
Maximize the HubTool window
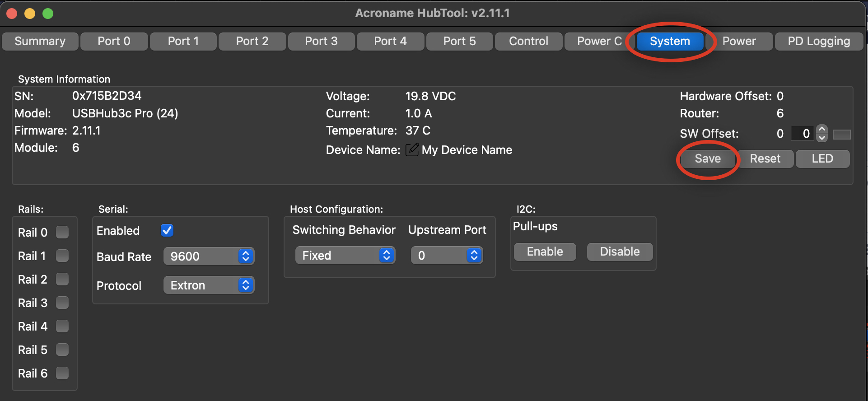48,14
